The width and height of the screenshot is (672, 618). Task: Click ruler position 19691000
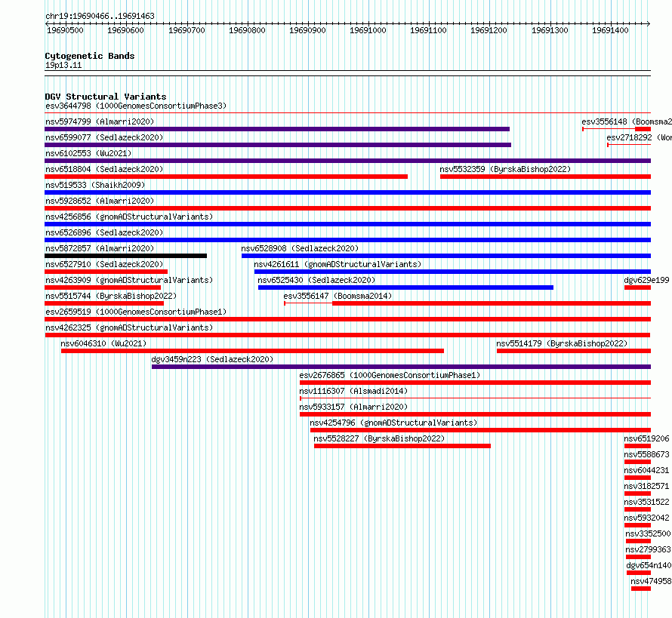(368, 30)
